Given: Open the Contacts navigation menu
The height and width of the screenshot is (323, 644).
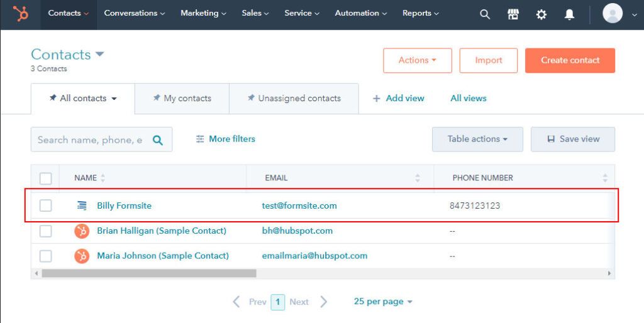Looking at the screenshot, I should click(68, 13).
